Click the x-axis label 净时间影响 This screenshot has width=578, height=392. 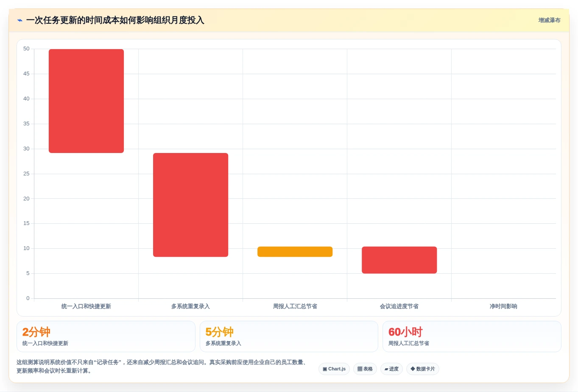coord(503,306)
